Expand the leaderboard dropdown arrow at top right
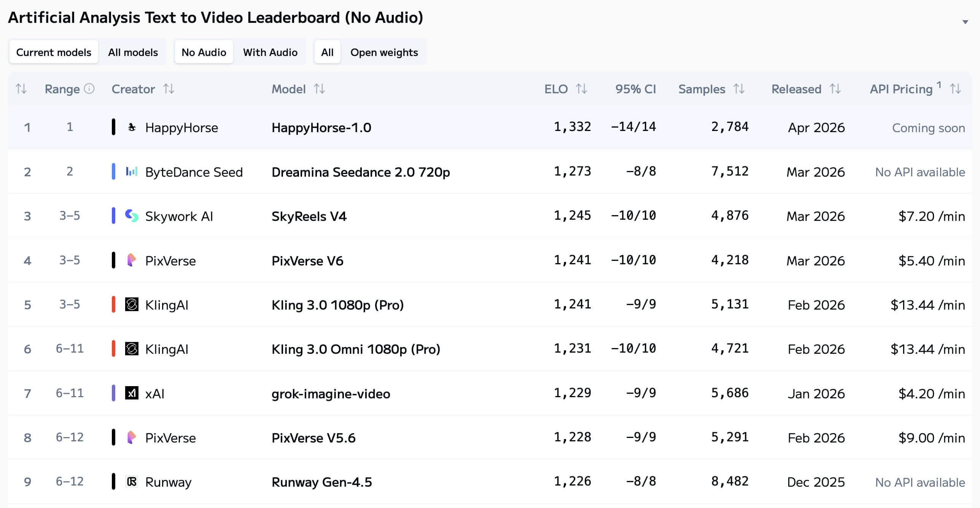The image size is (980, 508). pos(965,22)
